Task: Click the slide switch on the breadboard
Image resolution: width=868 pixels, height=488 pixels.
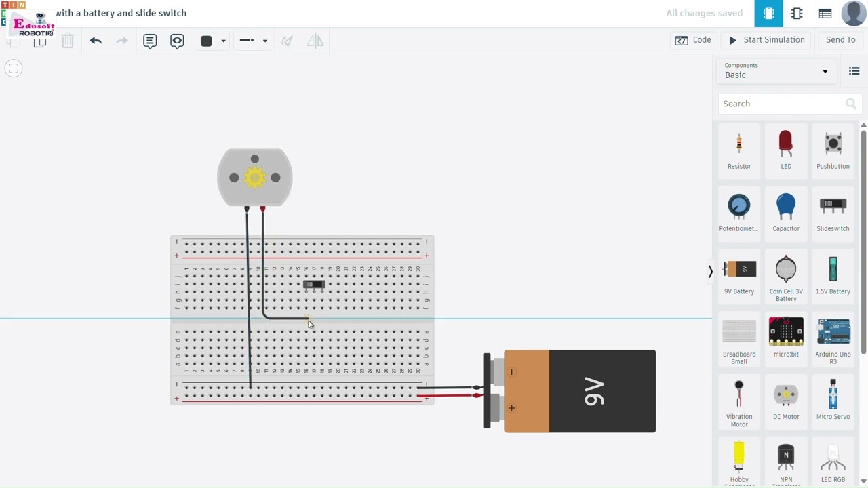Action: click(314, 285)
